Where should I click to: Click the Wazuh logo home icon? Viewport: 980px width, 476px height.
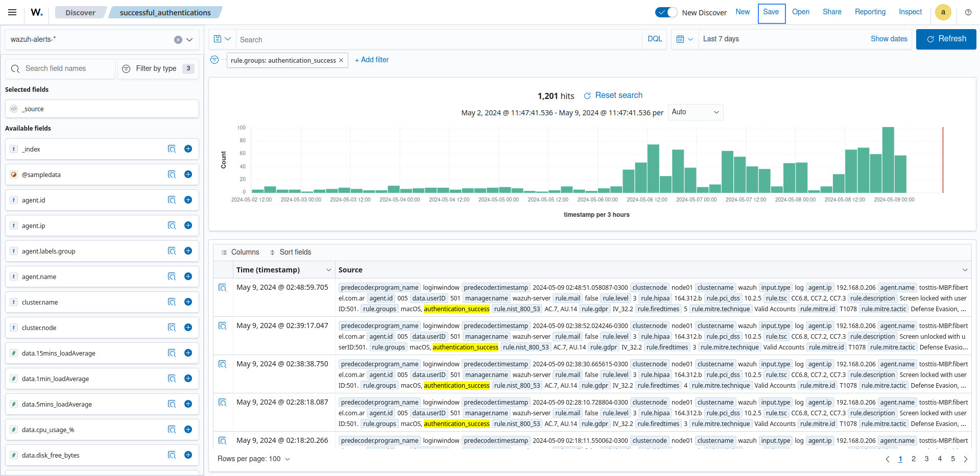point(37,12)
